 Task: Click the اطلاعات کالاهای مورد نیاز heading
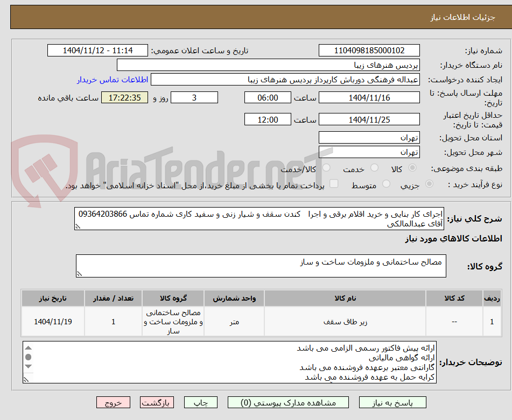coord(453,239)
